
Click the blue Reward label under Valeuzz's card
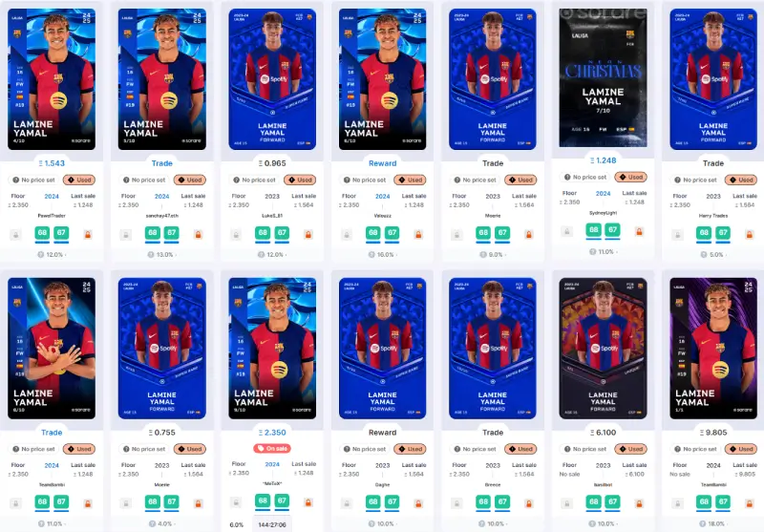pyautogui.click(x=383, y=163)
